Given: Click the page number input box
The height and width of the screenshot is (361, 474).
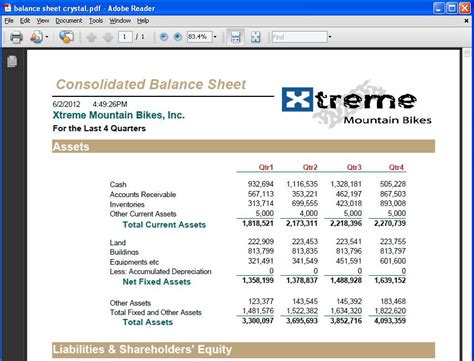Looking at the screenshot, I should (125, 37).
